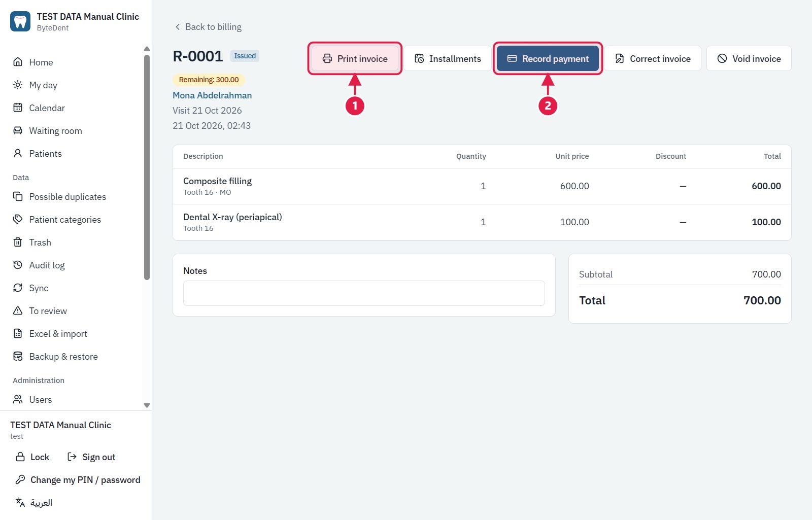Click the 600.00 total cell

pos(766,186)
